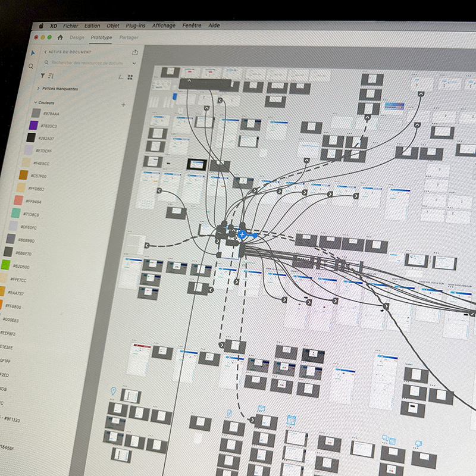Go back via Actifs du document
476x476 pixels.
pyautogui.click(x=45, y=52)
